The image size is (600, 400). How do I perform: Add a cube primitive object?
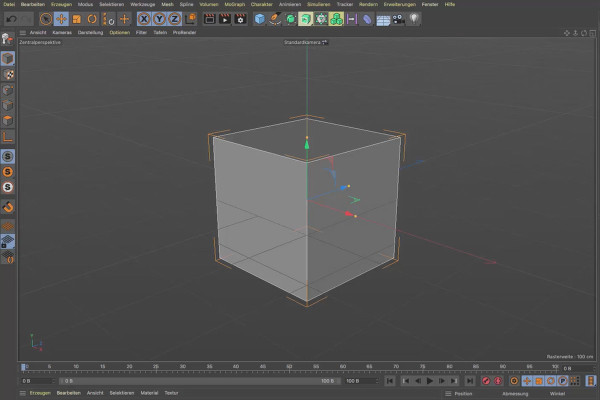coord(259,19)
